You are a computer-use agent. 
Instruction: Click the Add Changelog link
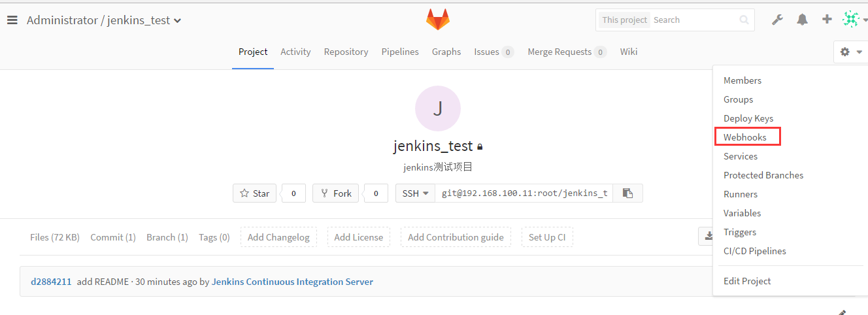tap(278, 237)
